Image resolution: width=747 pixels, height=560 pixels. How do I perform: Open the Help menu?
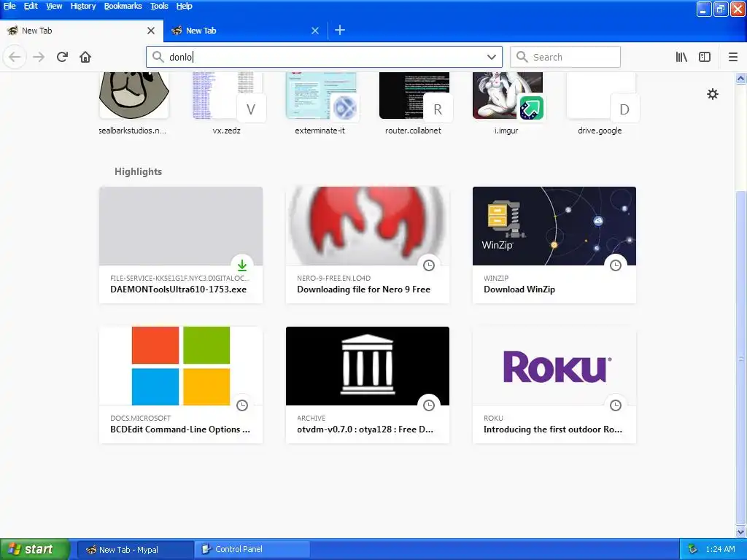pyautogui.click(x=184, y=6)
